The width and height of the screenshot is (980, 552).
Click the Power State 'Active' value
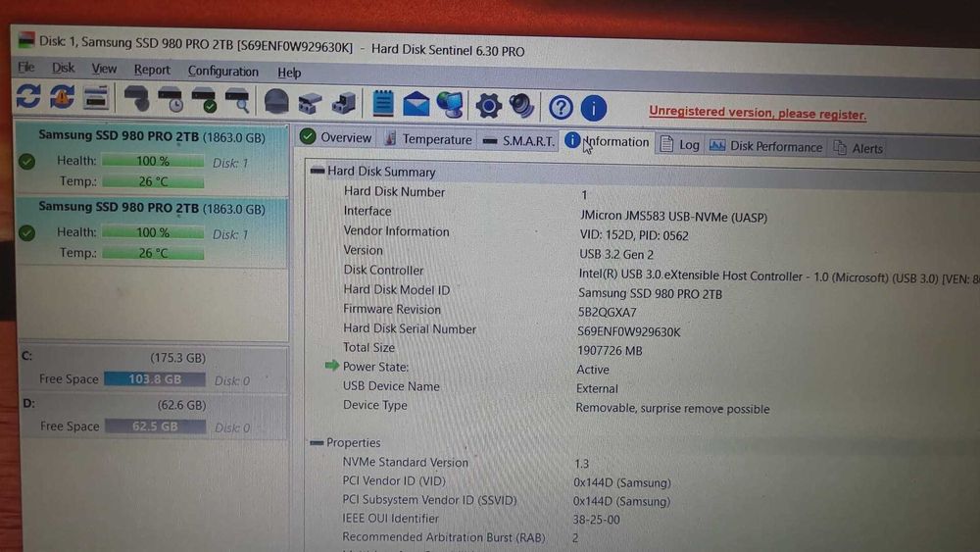click(593, 370)
